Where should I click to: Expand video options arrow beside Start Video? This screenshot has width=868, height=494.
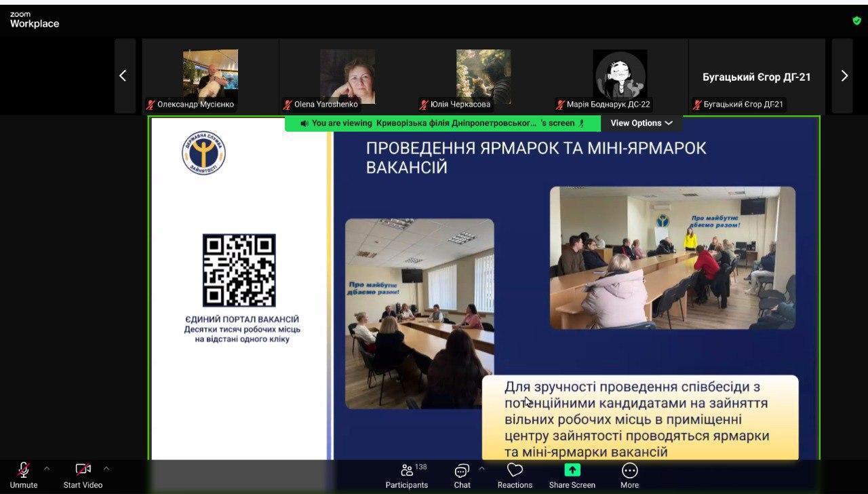point(106,468)
